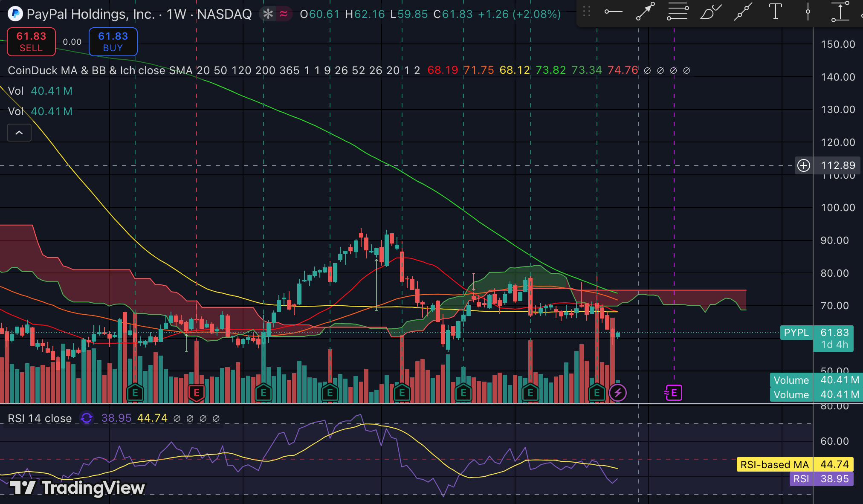This screenshot has height=504, width=863.
Task: Collapse the indicator legend with the chevron
Action: tap(19, 133)
